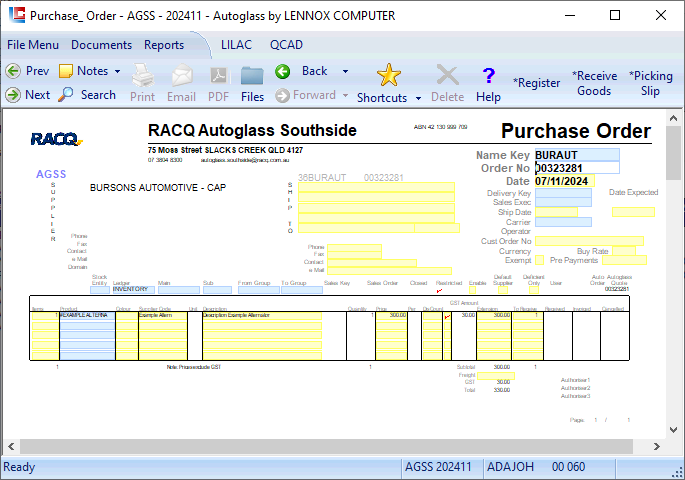Click the Delivery Key field

(564, 193)
